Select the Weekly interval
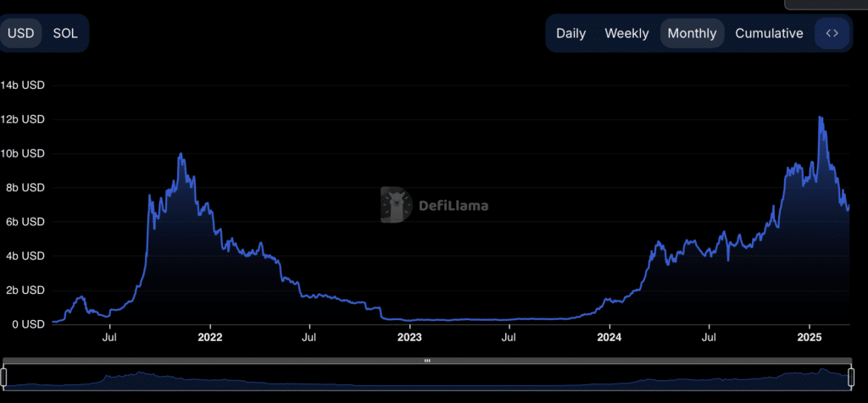 pos(626,33)
